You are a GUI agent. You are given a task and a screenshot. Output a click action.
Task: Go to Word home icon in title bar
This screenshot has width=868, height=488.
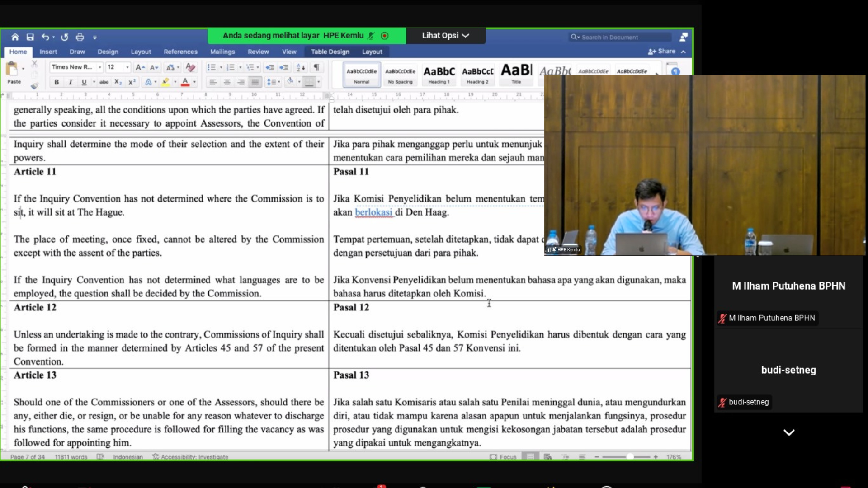click(x=15, y=37)
